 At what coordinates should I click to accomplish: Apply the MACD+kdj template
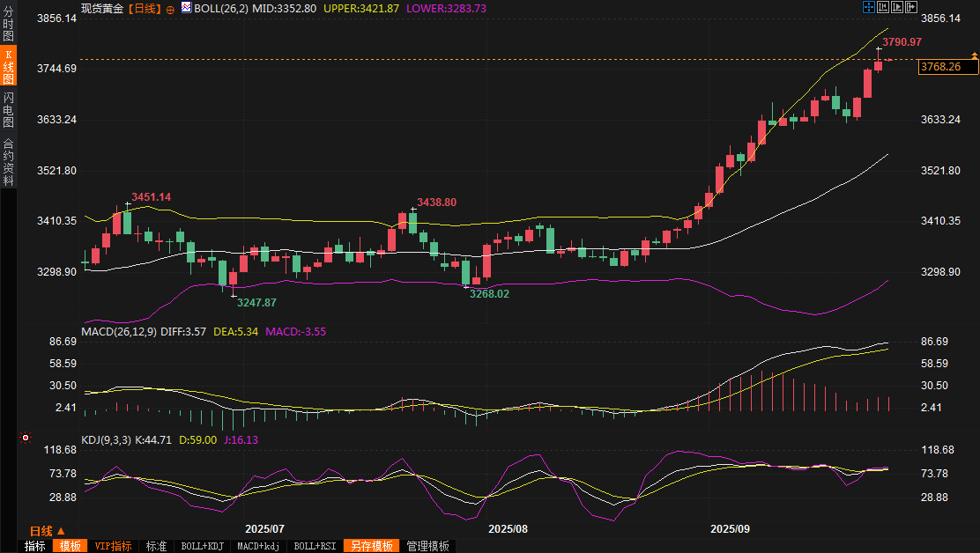click(258, 546)
